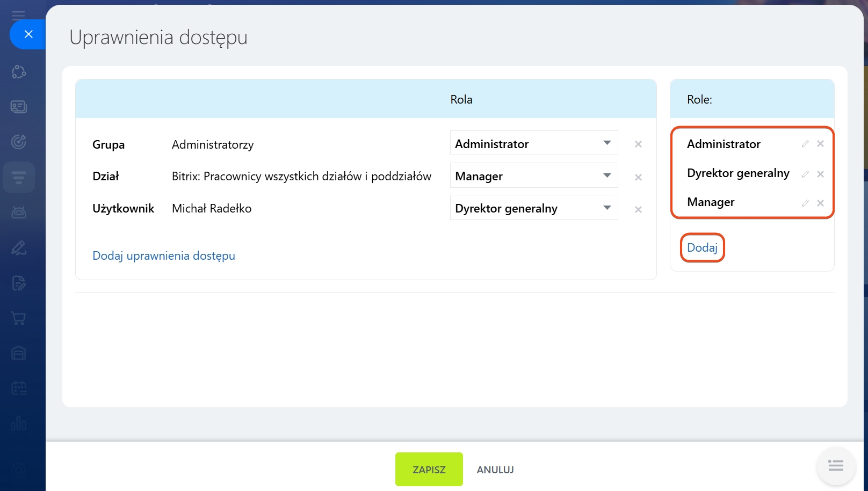Close the side panel with the blue X
This screenshot has height=491, width=868.
pyautogui.click(x=28, y=34)
